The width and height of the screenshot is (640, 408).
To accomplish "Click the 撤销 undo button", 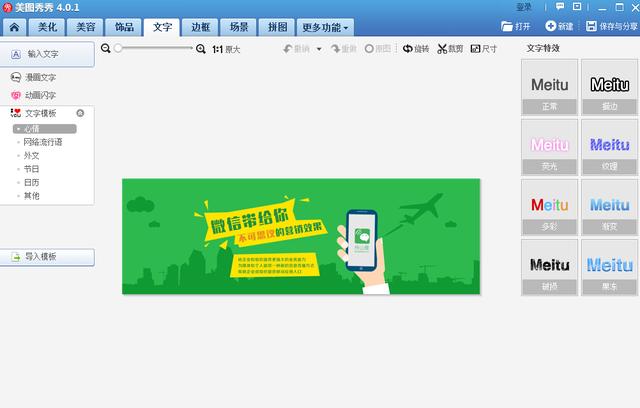I will [x=296, y=49].
